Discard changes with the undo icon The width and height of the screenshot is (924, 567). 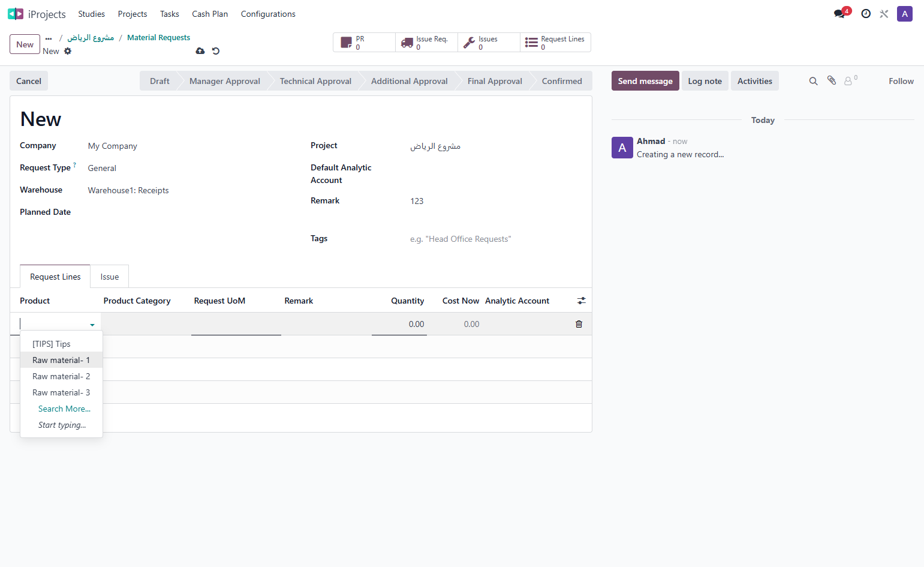[216, 51]
